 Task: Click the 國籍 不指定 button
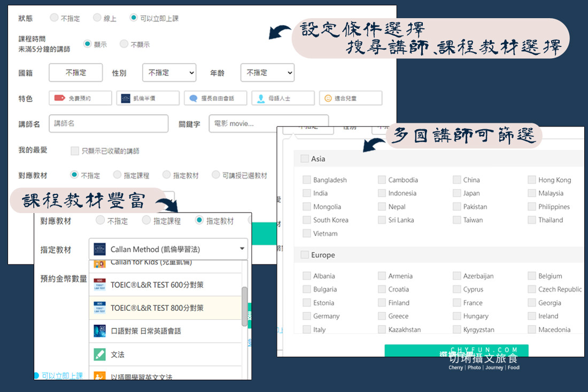click(x=75, y=73)
